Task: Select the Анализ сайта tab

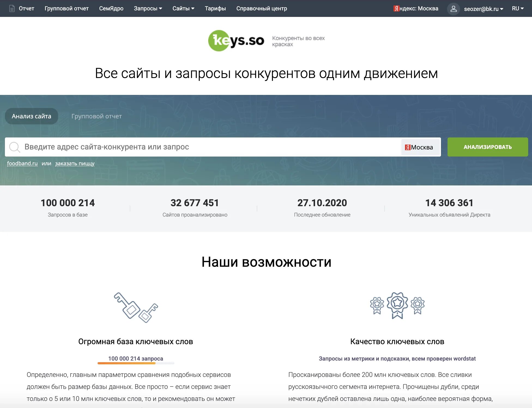Action: [x=32, y=116]
